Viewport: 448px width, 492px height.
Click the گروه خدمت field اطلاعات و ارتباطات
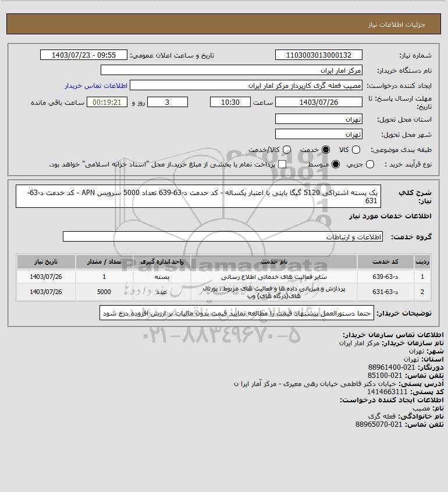point(223,236)
